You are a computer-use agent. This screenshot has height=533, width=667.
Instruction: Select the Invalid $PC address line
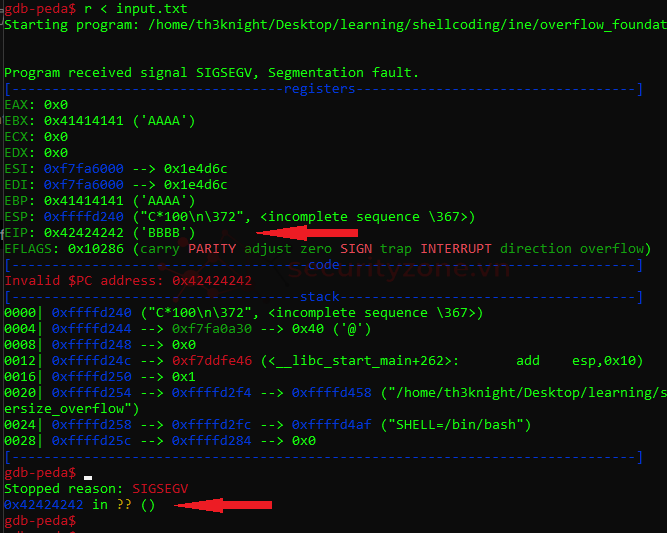[x=128, y=281]
